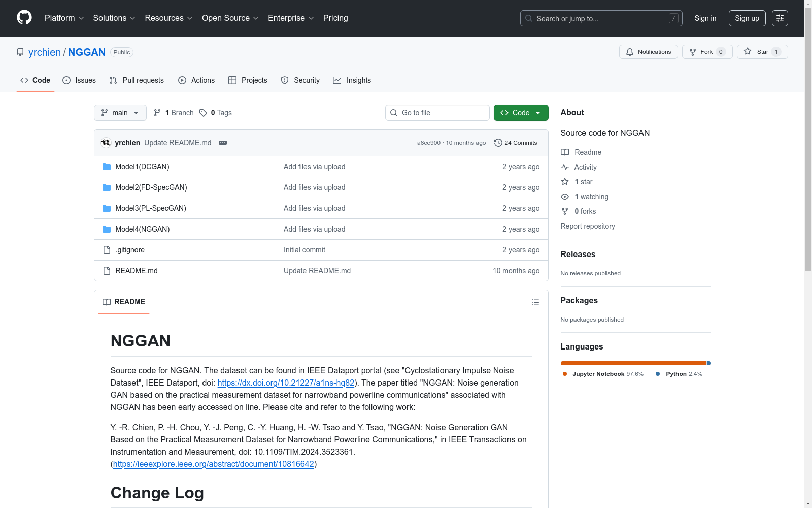Click the Model2(FD-SpecGAN) folder icon
812x508 pixels.
(x=107, y=187)
